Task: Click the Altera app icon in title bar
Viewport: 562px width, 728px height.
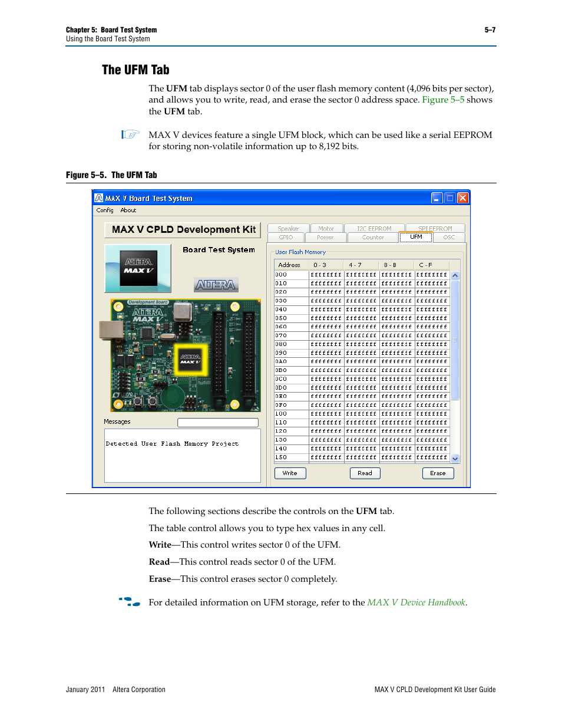Action: click(99, 198)
